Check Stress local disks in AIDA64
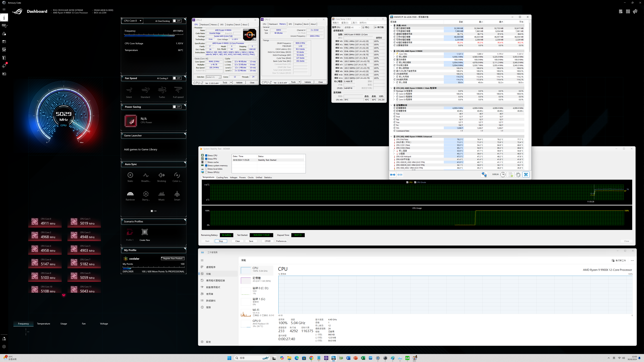The image size is (644, 362). tap(206, 169)
